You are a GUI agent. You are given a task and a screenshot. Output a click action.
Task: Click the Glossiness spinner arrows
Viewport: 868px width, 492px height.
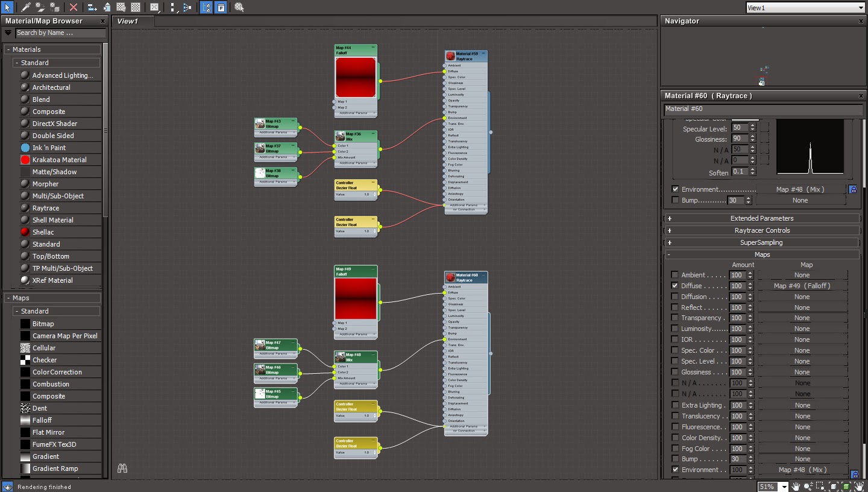753,139
